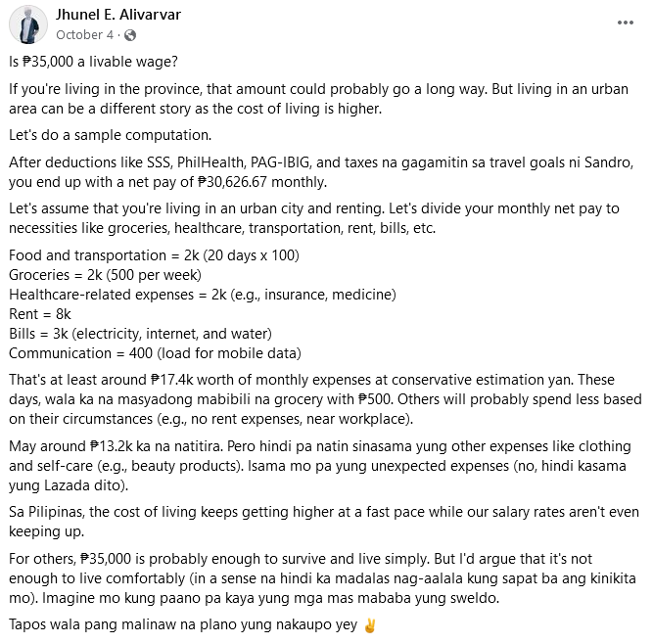Click the public audience globe icon
The width and height of the screenshot is (653, 644).
(x=130, y=35)
